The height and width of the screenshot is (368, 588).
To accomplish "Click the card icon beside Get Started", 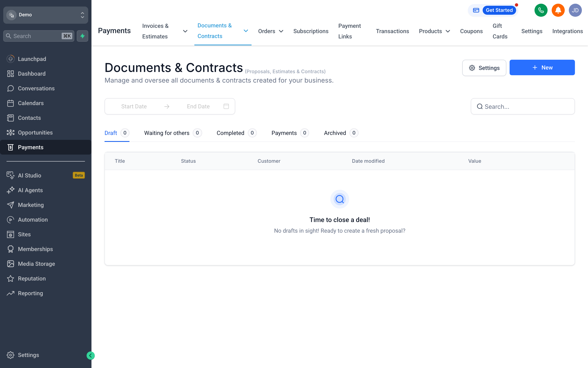I will tap(476, 10).
